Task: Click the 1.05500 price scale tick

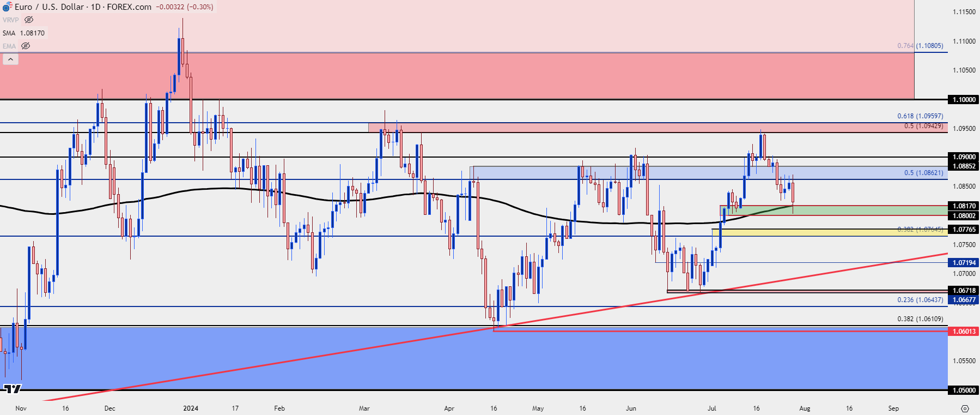Action: click(964, 361)
